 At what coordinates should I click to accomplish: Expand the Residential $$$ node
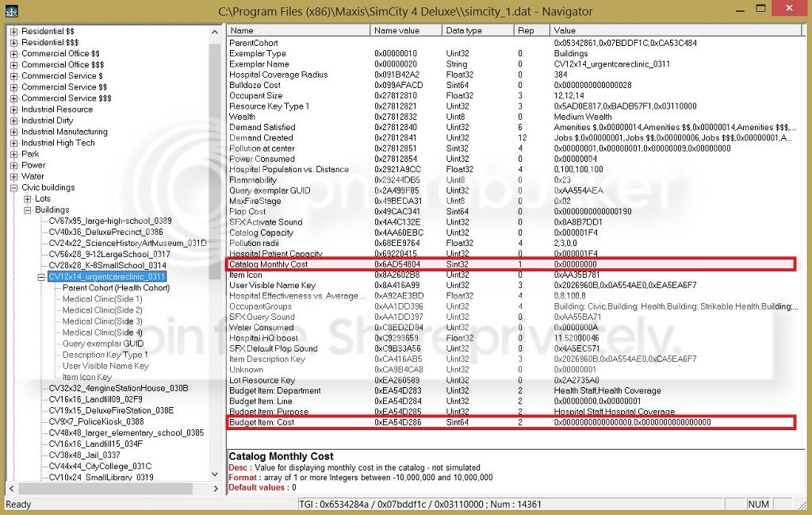click(14, 43)
